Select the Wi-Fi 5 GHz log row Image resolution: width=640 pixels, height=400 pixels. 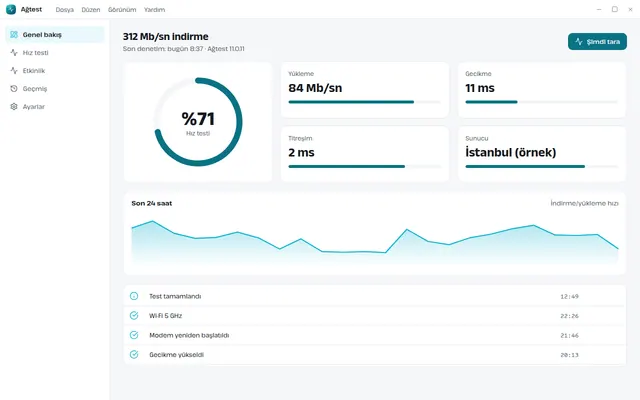coord(375,316)
